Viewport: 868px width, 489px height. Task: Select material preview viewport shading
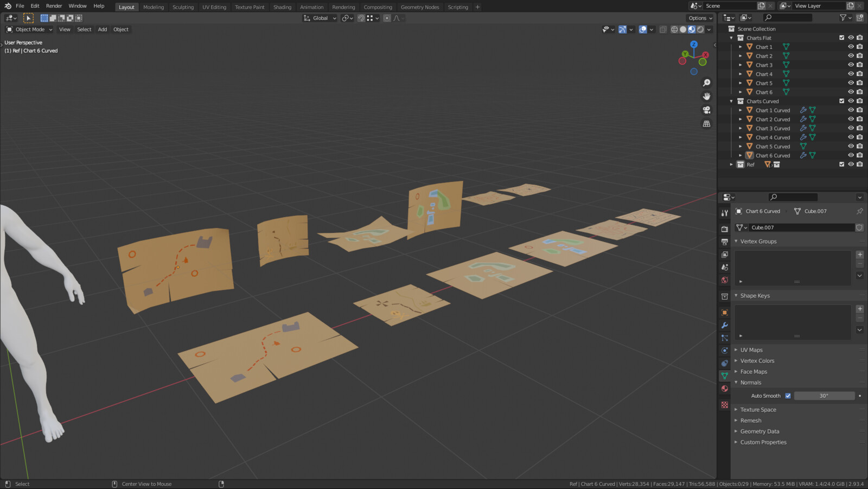coord(692,29)
